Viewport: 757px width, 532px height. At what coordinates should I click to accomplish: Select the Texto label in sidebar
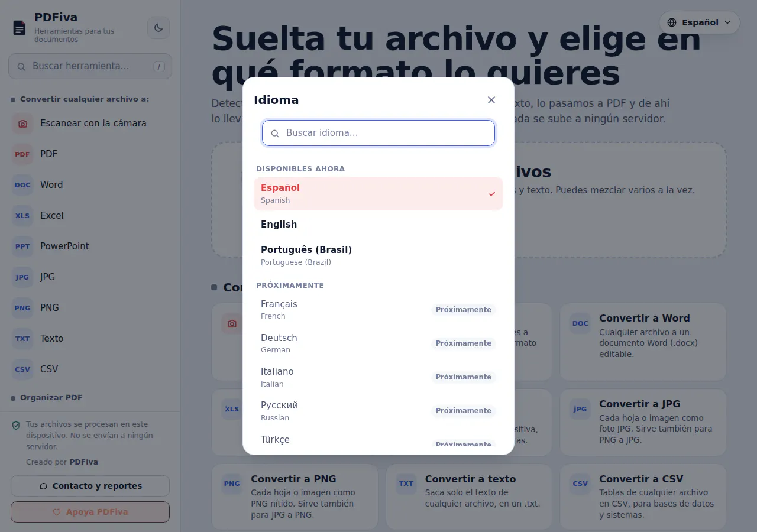51,339
